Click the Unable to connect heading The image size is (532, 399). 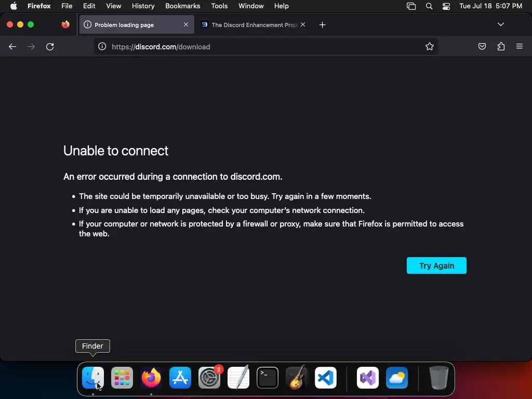point(116,151)
